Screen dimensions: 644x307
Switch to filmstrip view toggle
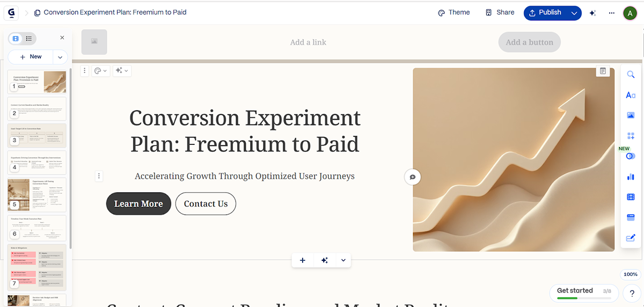[x=16, y=39]
